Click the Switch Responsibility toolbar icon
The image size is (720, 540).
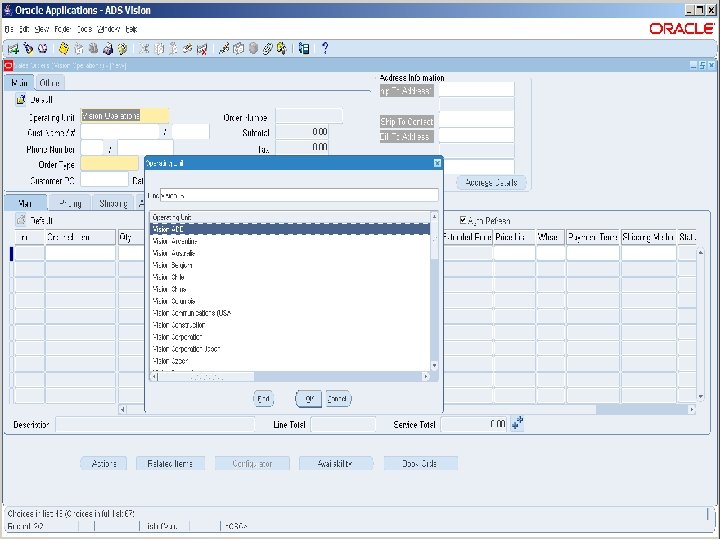coord(94,49)
